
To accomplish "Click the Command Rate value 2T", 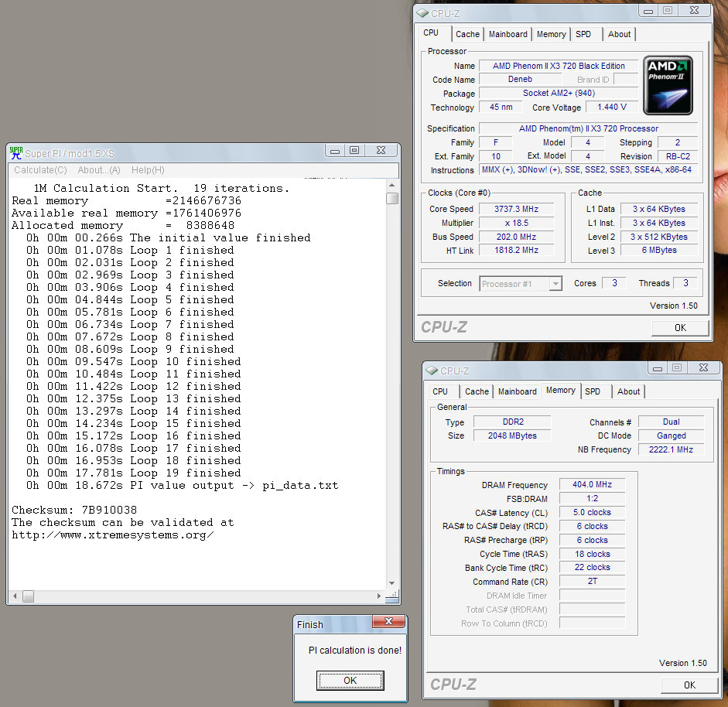I will click(x=592, y=581).
